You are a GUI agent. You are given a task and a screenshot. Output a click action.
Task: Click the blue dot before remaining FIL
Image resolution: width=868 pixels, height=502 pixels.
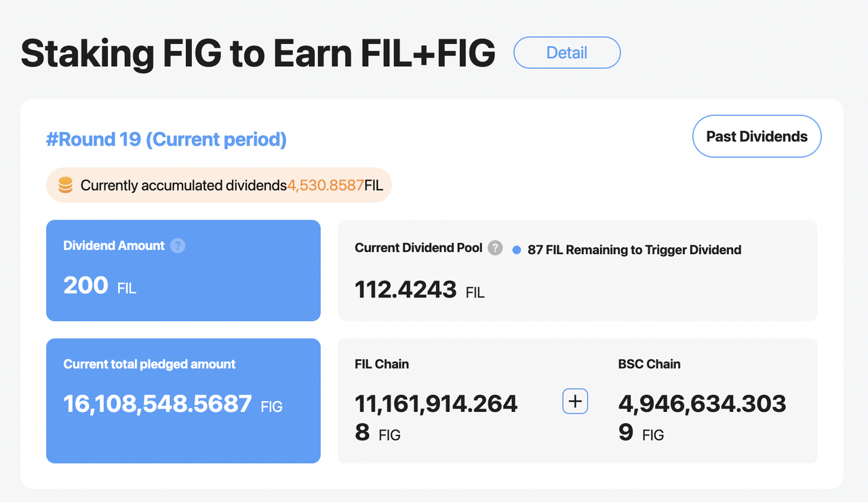(517, 250)
